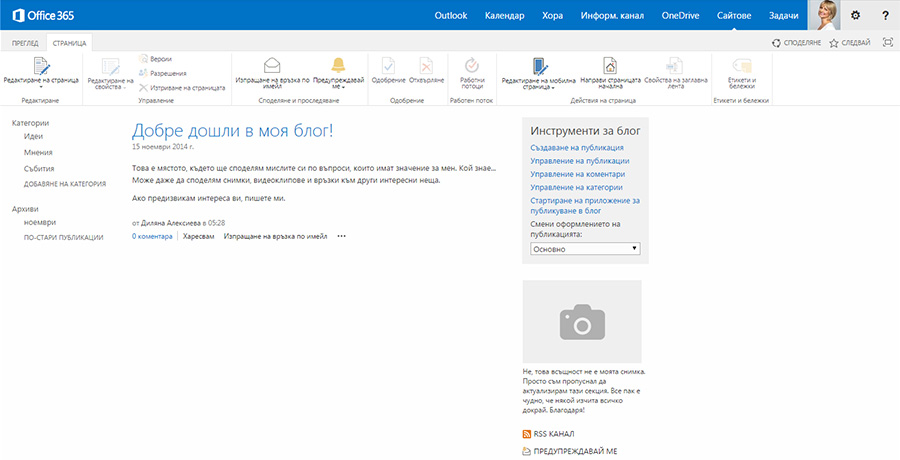Image resolution: width=900 pixels, height=460 pixels.
Task: Toggle the focus on content icon
Action: coord(887,42)
